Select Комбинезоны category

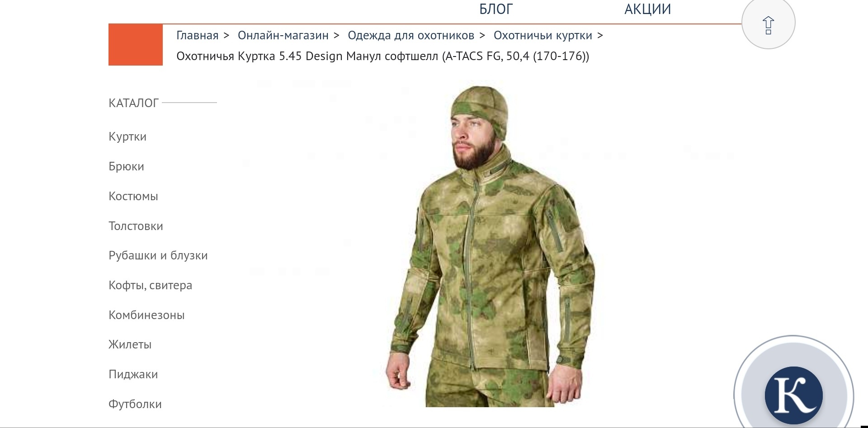coord(146,315)
